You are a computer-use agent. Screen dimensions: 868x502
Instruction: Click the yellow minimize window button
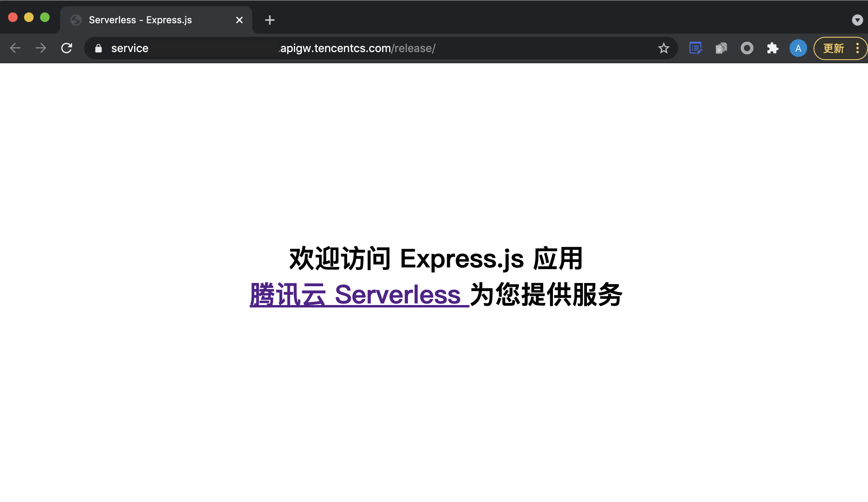click(29, 17)
